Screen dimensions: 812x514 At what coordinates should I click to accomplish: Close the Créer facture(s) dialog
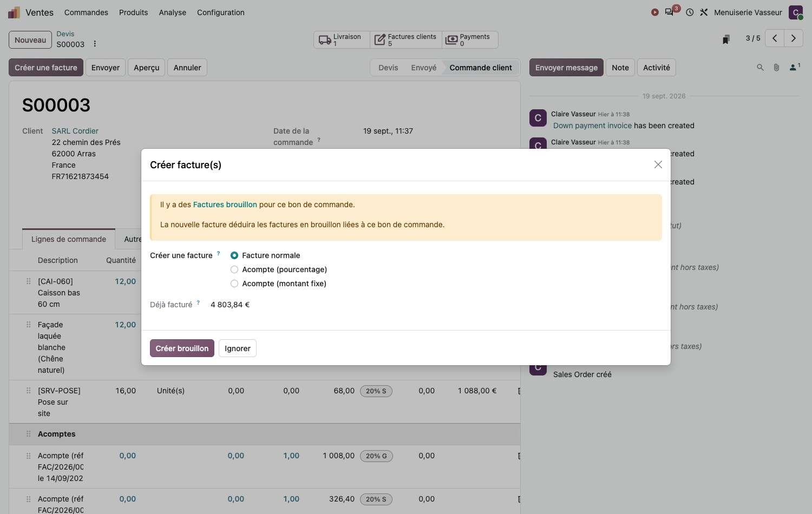click(x=658, y=164)
